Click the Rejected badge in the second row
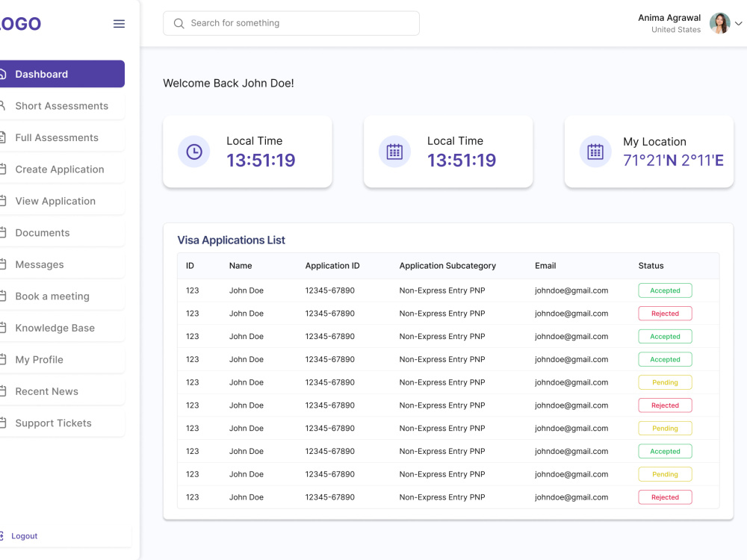747x560 pixels. point(665,314)
